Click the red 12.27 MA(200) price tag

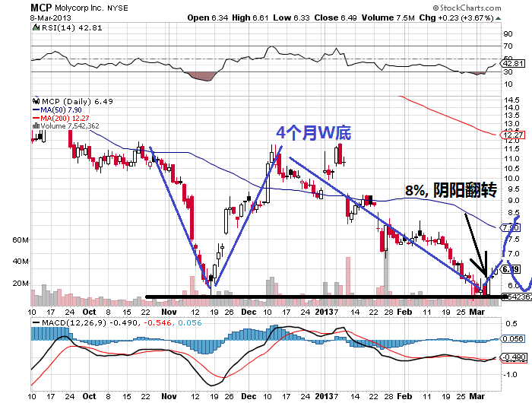(x=514, y=135)
